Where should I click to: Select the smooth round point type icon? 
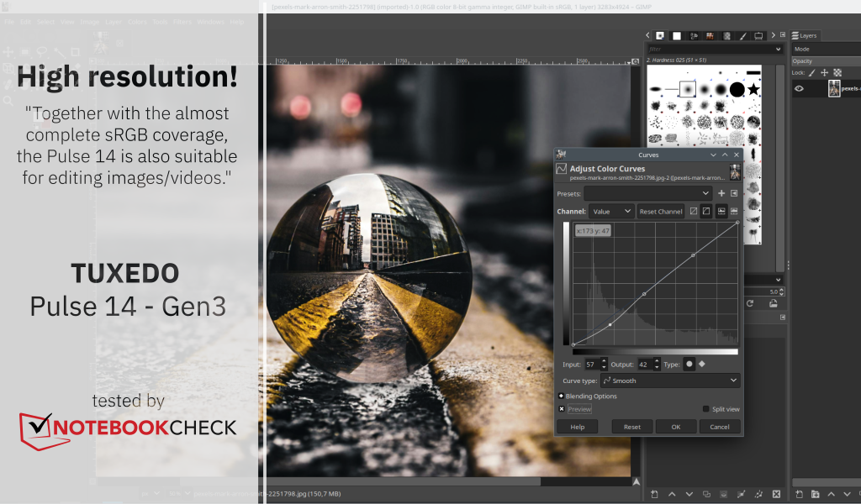point(689,364)
